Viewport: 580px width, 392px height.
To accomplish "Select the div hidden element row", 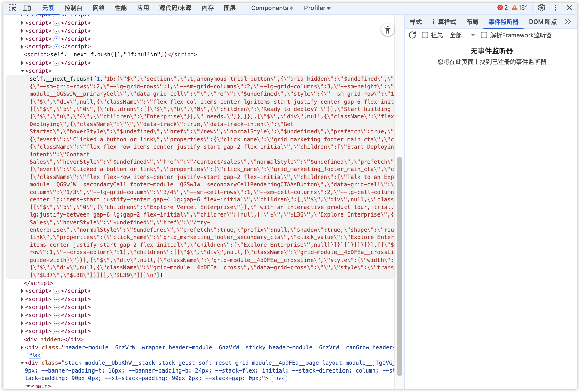I will click(x=53, y=340).
